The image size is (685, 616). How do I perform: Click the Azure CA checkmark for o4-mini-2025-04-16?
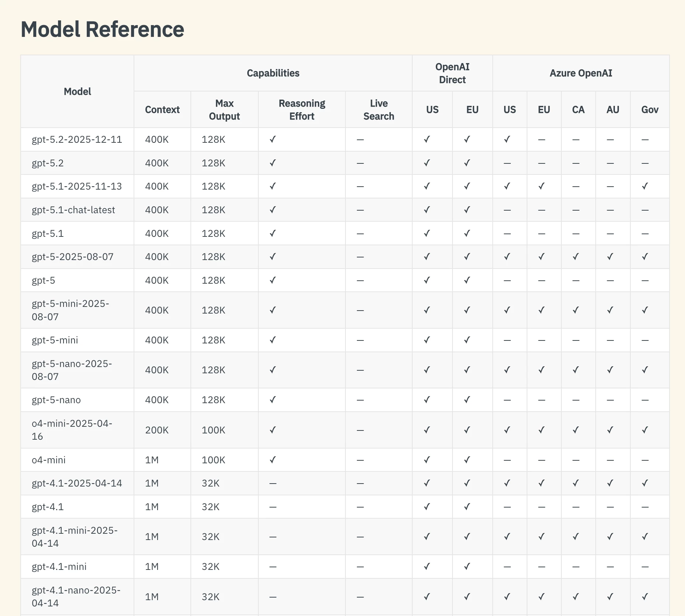[576, 430]
